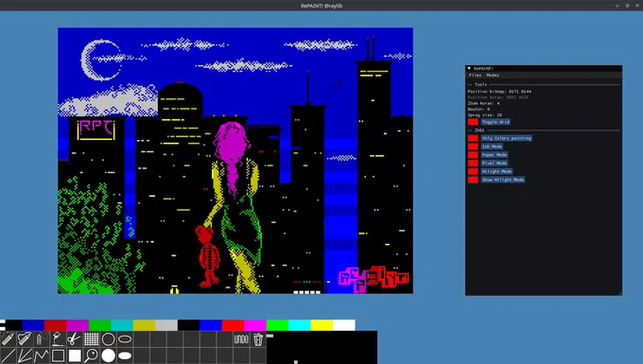This screenshot has width=643, height=364.
Task: Select the outlined rectangle tool
Action: coord(58,355)
